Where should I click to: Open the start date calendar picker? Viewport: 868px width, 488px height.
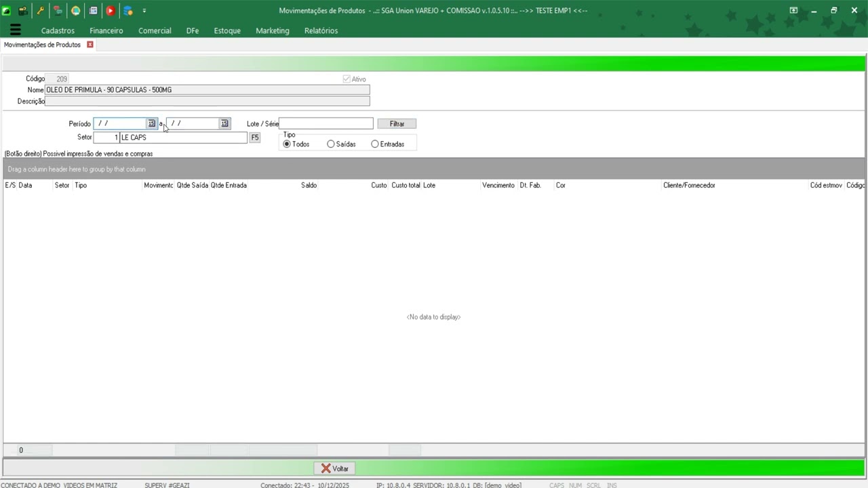[x=152, y=123]
